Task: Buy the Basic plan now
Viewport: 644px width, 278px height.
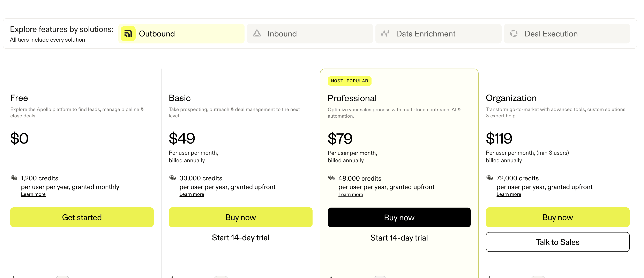Action: (240, 217)
